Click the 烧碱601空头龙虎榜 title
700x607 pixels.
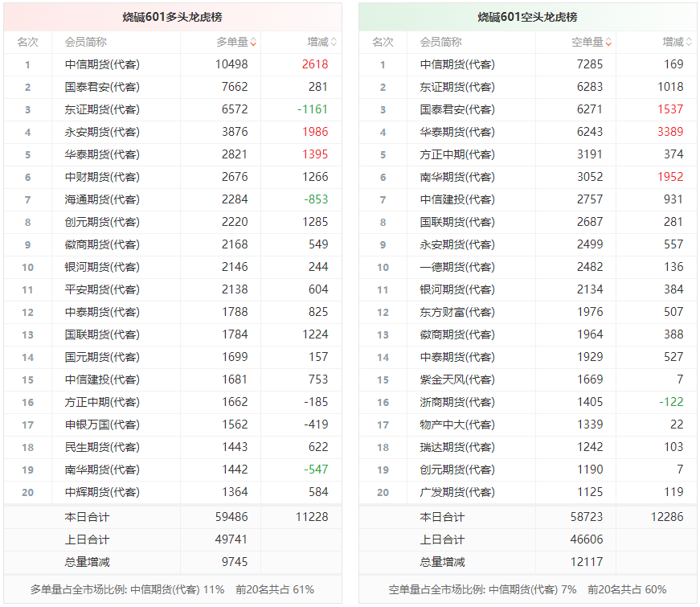click(x=527, y=17)
